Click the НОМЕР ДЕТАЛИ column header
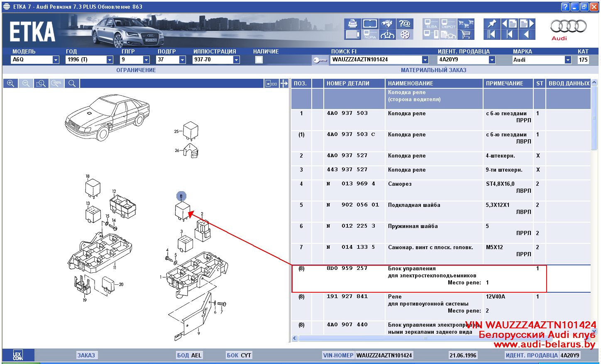 coord(354,83)
